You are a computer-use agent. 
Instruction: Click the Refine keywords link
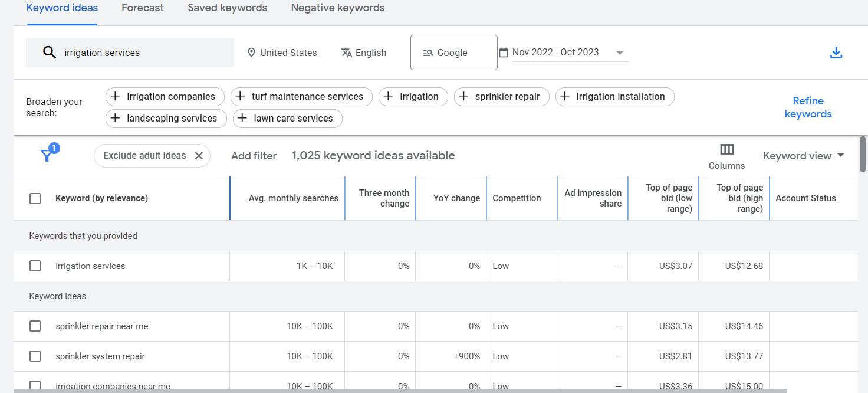808,107
